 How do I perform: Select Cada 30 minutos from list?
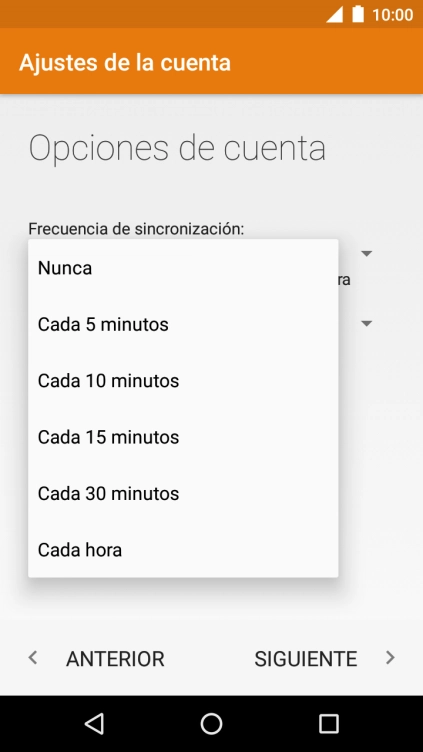183,494
